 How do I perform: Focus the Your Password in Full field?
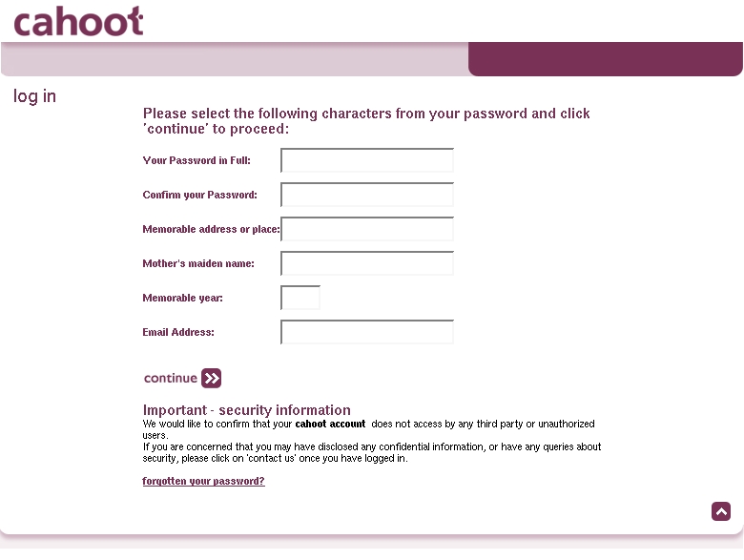(367, 160)
